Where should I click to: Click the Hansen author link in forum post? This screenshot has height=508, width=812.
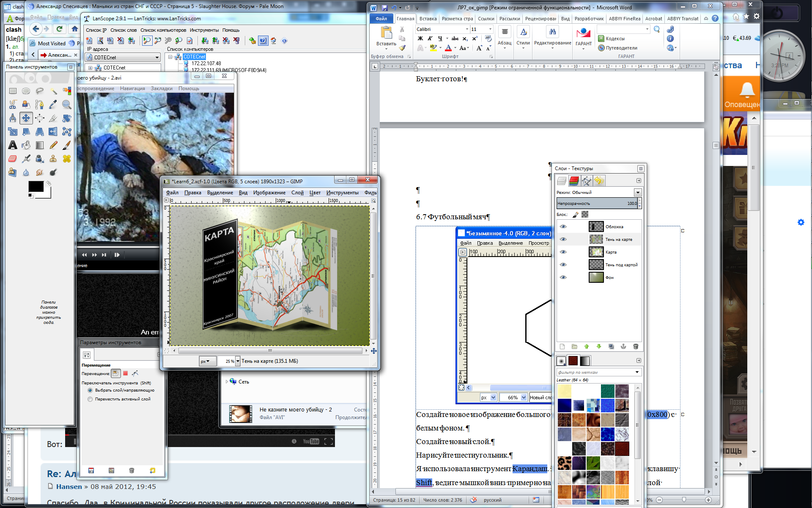click(69, 487)
